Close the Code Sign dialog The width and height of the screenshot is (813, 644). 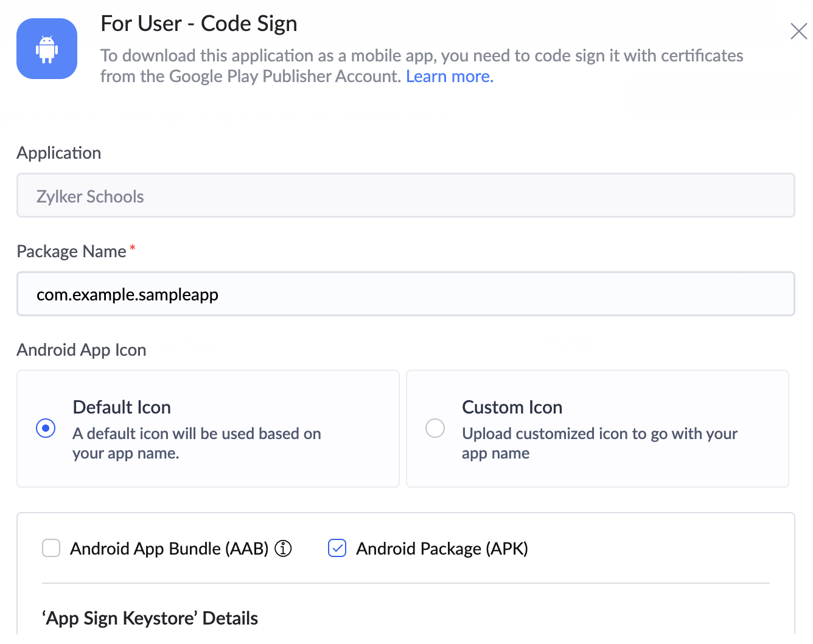point(798,31)
